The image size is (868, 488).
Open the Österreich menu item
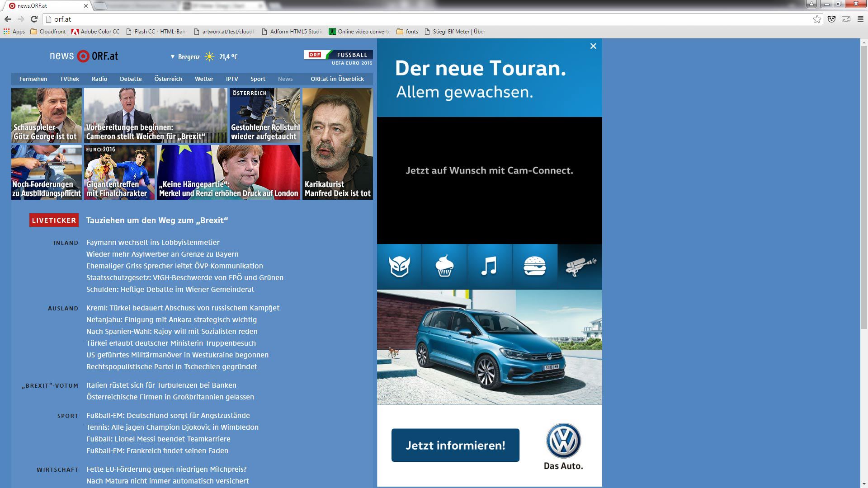168,79
